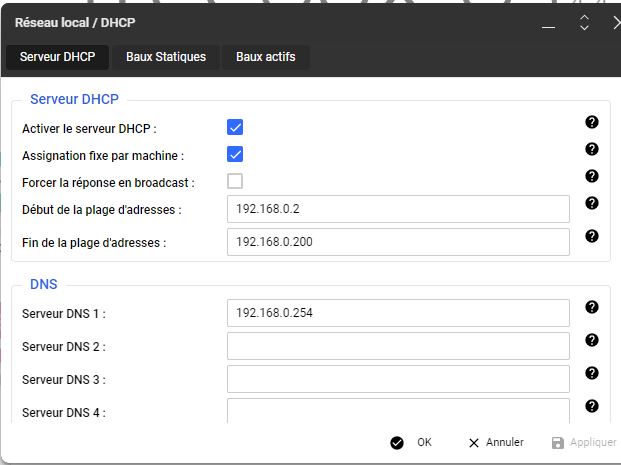This screenshot has width=621, height=465.
Task: Click the label Activer le serveur DHCP
Action: tap(89, 129)
